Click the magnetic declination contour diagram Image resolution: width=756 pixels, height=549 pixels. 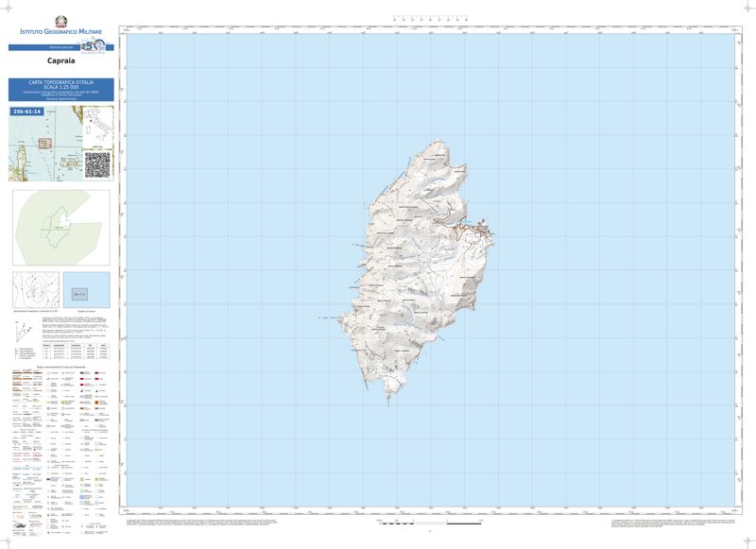(x=37, y=289)
